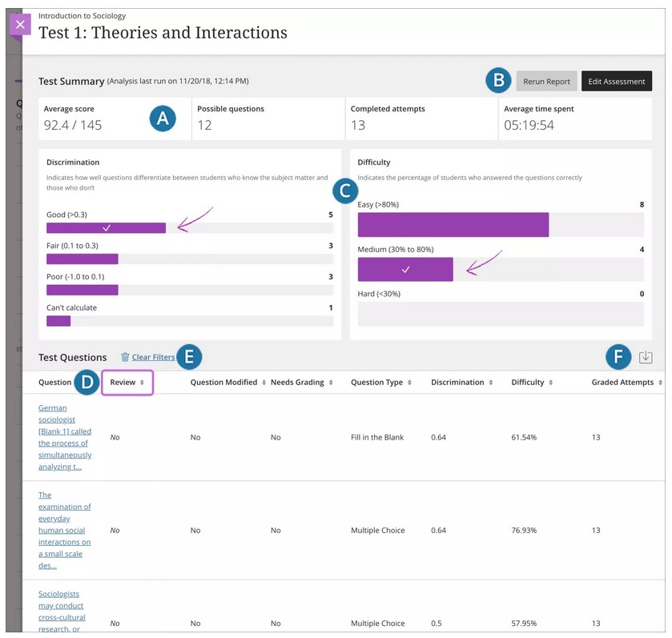
Task: Click the download report icon
Action: point(646,358)
